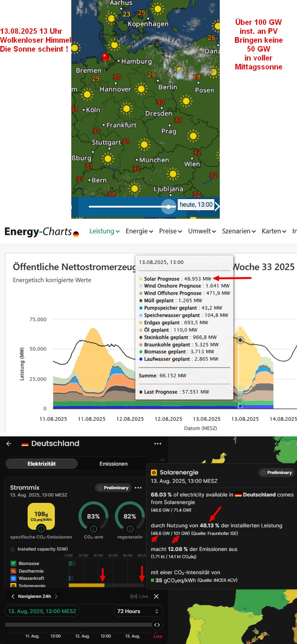This screenshot has height=644, width=297.
Task: Click the Biomasse icon in capacity list
Action: point(13,563)
